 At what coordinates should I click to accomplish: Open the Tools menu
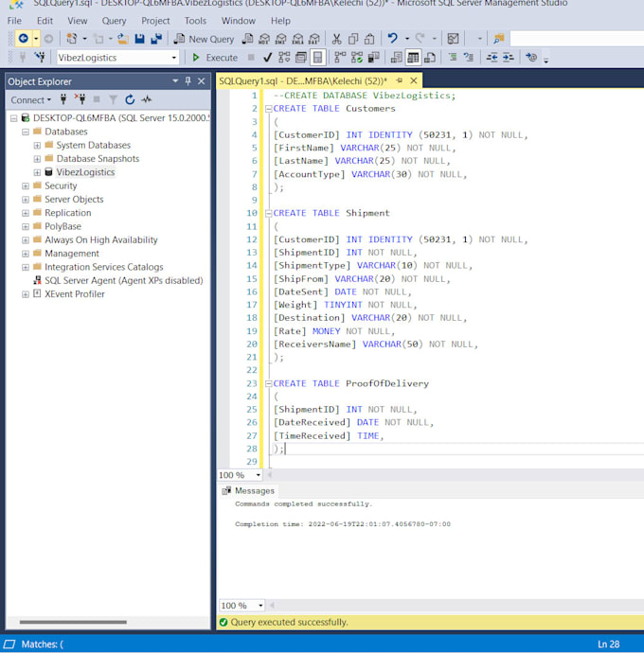click(195, 21)
